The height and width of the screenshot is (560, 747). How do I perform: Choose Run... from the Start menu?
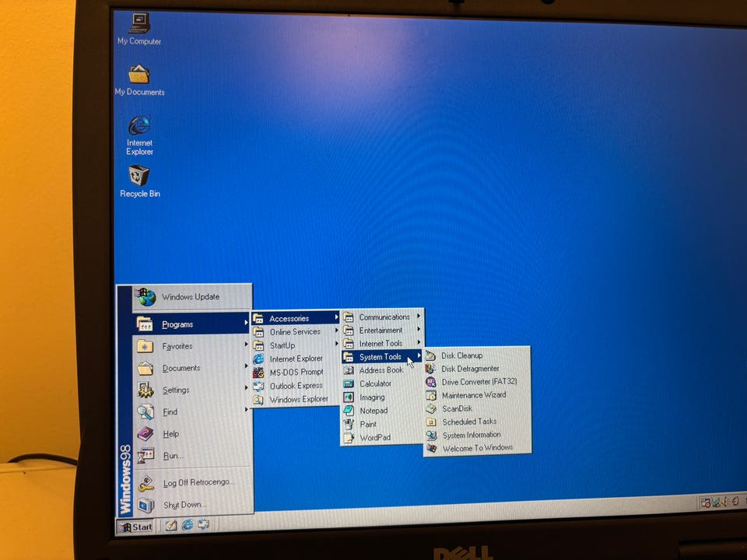click(x=192, y=455)
